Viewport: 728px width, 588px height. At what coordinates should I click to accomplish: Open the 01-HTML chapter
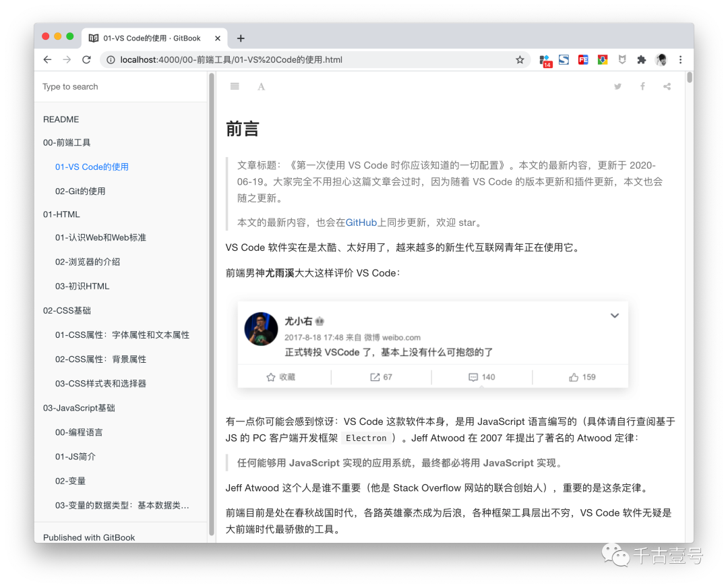61,214
